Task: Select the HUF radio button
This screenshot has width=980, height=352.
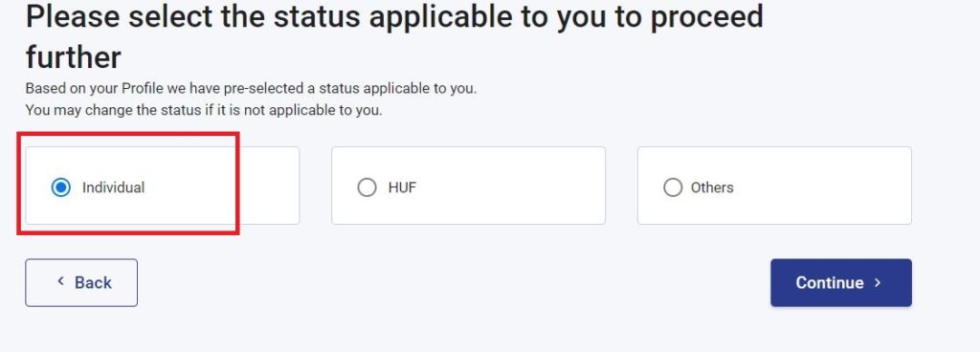Action: point(367,187)
